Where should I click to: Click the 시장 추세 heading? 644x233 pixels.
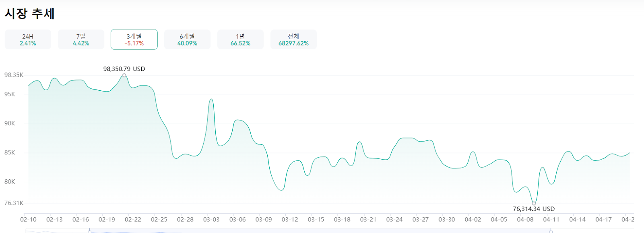(x=29, y=14)
